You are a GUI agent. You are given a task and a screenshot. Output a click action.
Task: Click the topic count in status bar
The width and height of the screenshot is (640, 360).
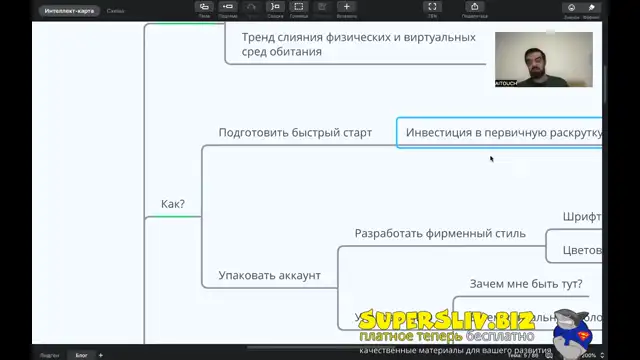tap(523, 356)
